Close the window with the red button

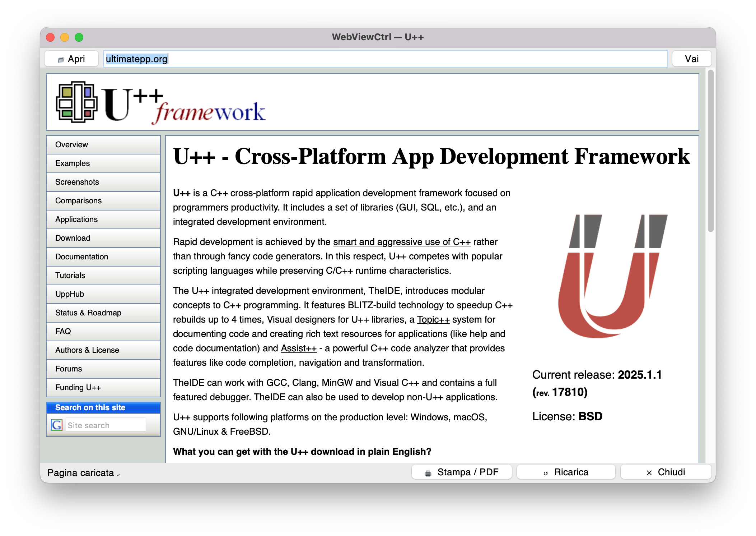click(50, 37)
